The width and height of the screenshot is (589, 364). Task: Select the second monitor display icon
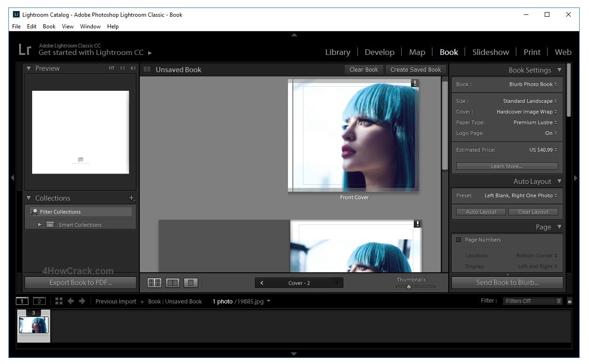pyautogui.click(x=39, y=301)
